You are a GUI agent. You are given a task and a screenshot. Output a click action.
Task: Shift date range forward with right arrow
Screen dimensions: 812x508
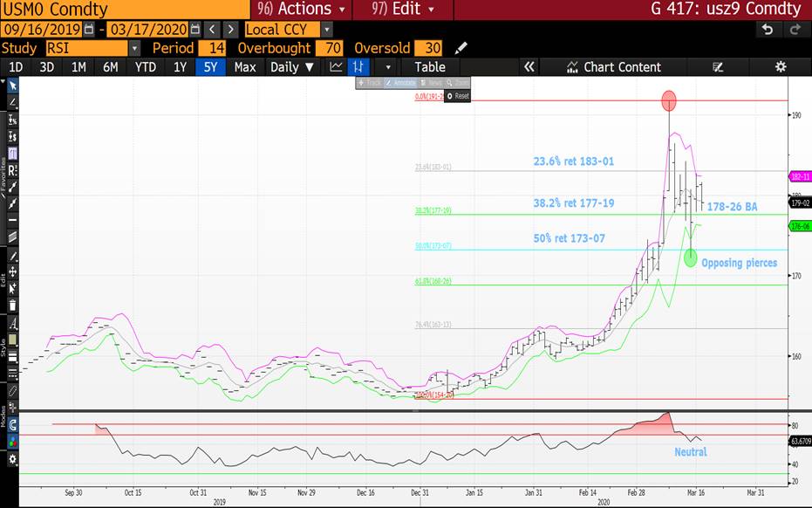[231, 30]
